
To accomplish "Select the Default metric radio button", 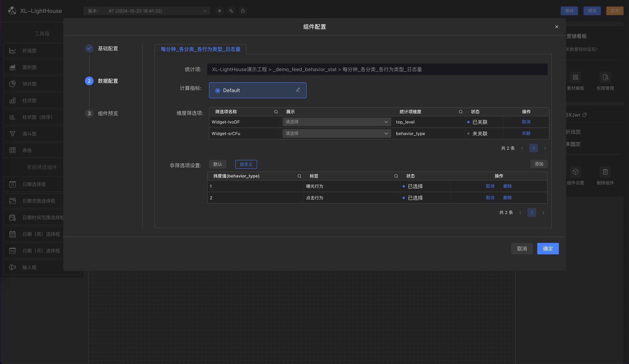I will click(218, 91).
